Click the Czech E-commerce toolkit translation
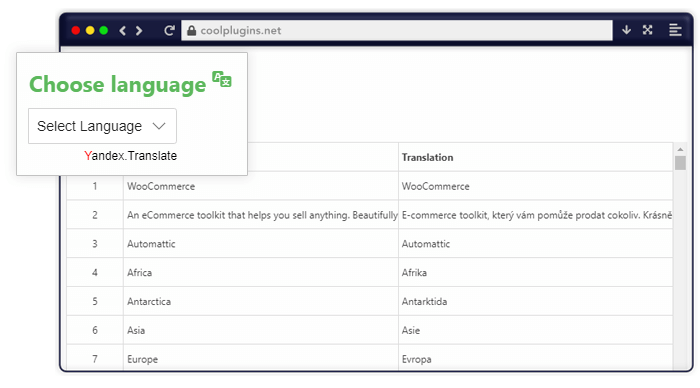This screenshot has width=700, height=388. [x=537, y=215]
